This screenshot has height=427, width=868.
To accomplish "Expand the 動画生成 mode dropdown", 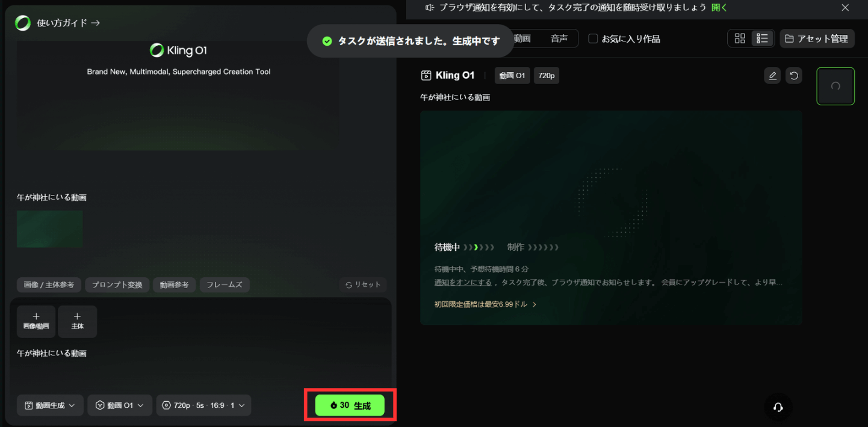I will pyautogui.click(x=50, y=405).
